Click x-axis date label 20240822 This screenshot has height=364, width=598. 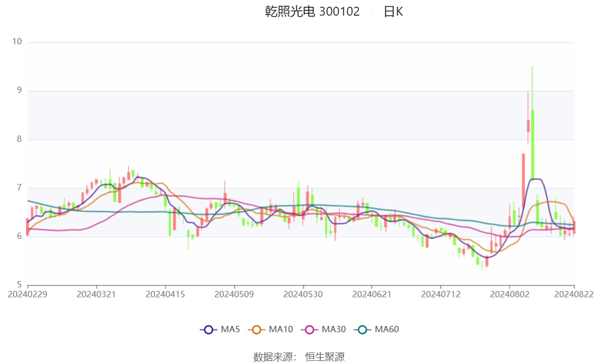pos(574,294)
